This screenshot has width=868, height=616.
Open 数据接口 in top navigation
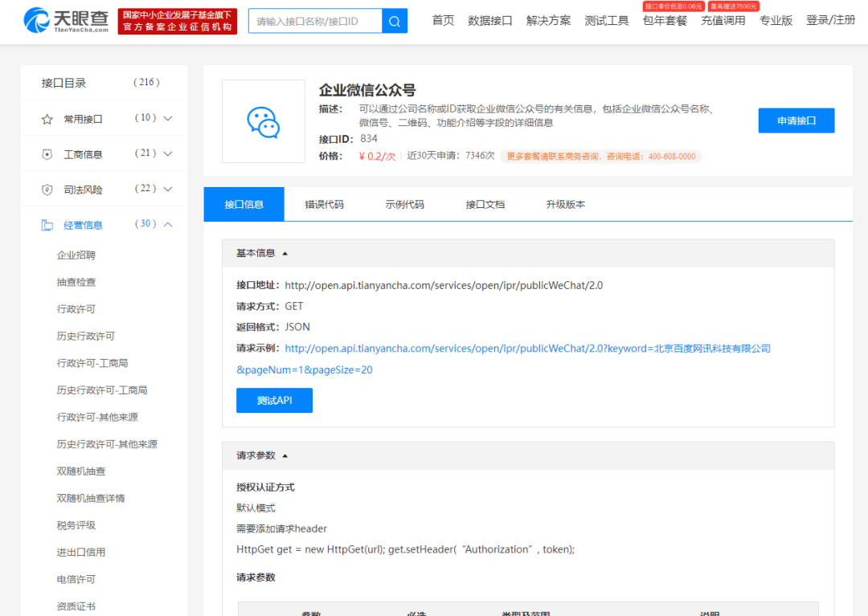click(490, 20)
